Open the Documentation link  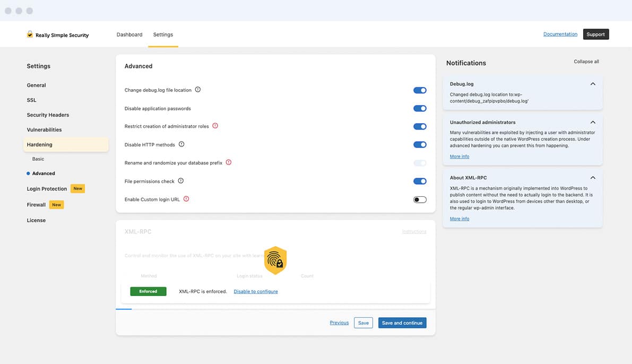(x=560, y=34)
